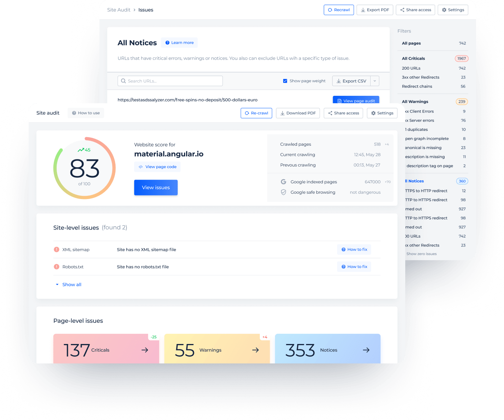504x420 pixels.
Task: Open Settings in the Site audit window
Action: point(382,113)
